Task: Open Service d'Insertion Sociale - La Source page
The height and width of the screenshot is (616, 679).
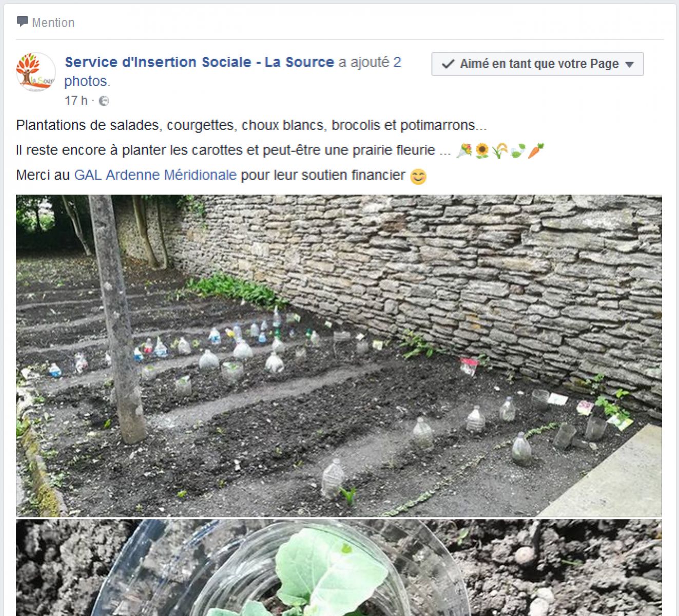Action: (x=199, y=62)
